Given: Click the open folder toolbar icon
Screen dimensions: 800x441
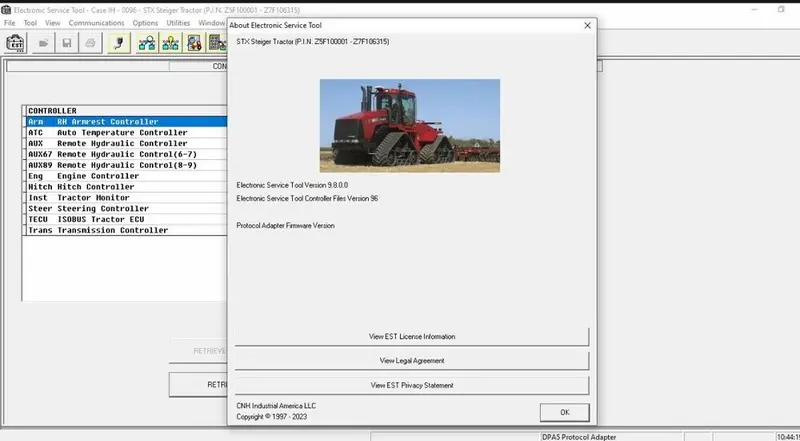Looking at the screenshot, I should (x=43, y=43).
